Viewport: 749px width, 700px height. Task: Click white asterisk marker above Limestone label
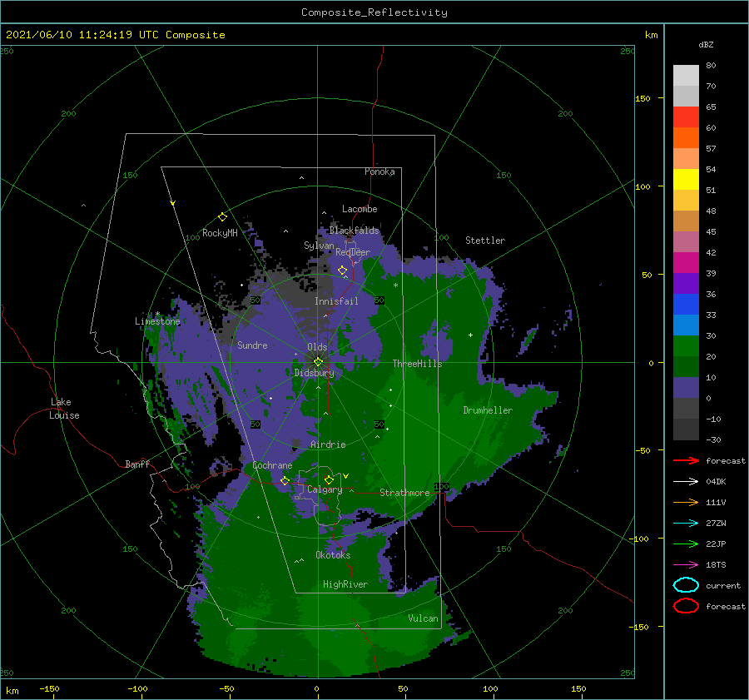(x=157, y=314)
